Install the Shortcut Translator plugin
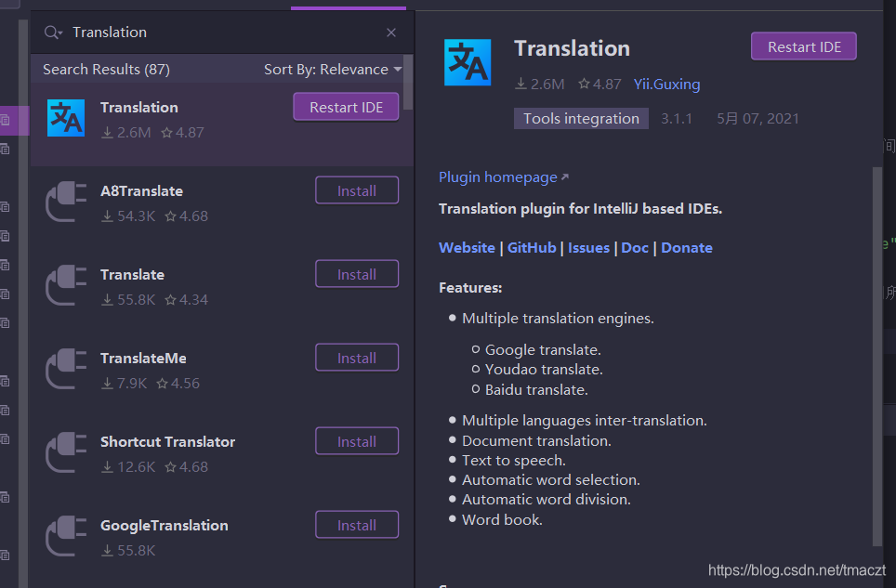Viewport: 896px width, 588px height. [357, 442]
